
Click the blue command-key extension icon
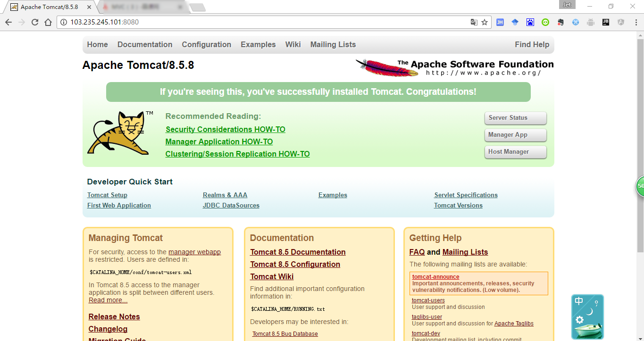point(576,22)
